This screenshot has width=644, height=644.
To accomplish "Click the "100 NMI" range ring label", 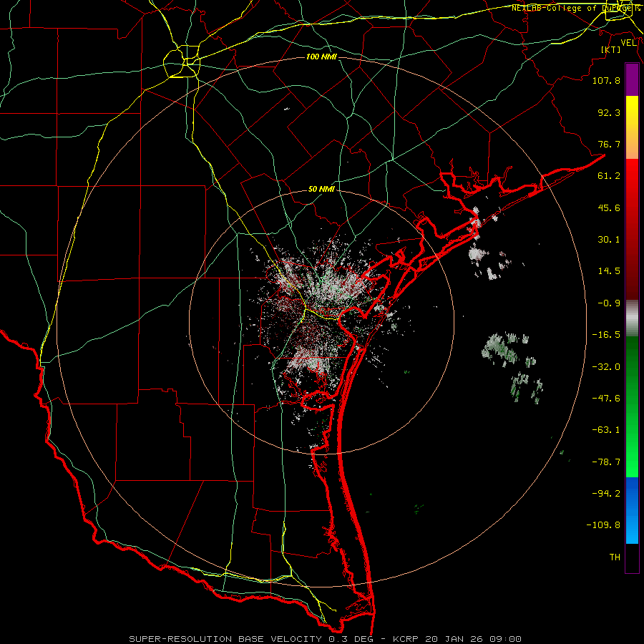I will (321, 57).
